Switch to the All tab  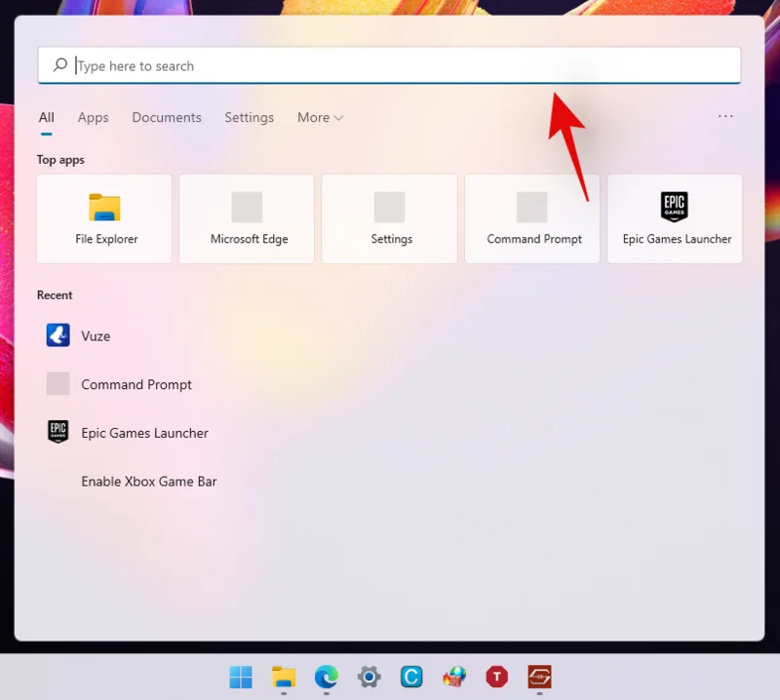(x=46, y=117)
